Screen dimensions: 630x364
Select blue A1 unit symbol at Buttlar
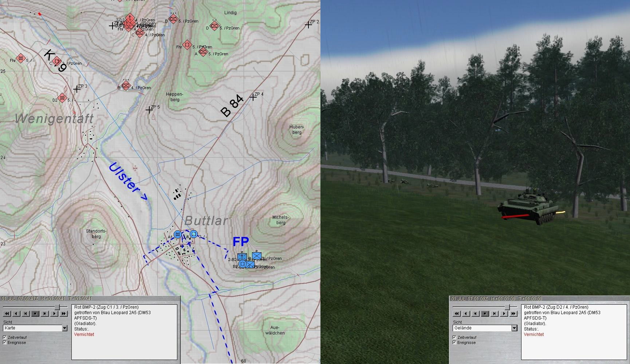point(178,234)
